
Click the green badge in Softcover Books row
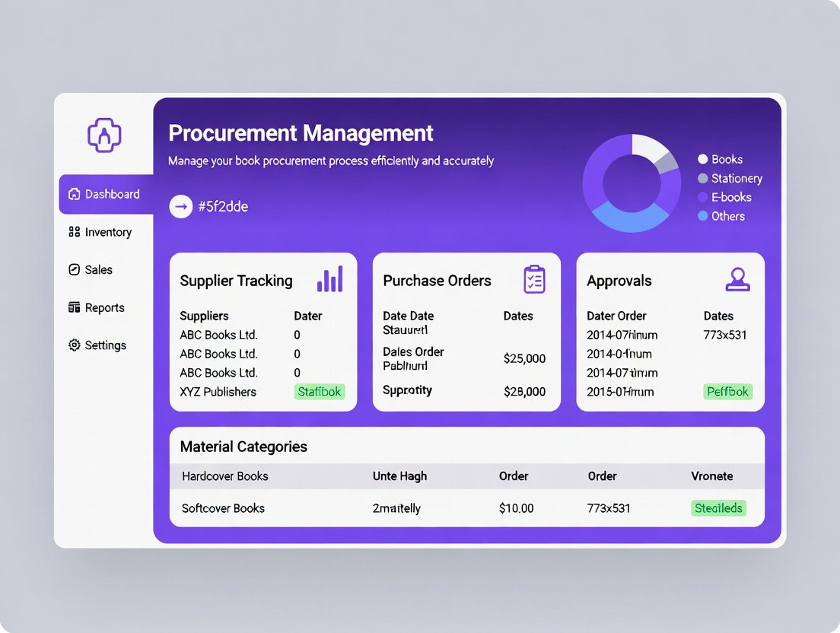pyautogui.click(x=718, y=508)
